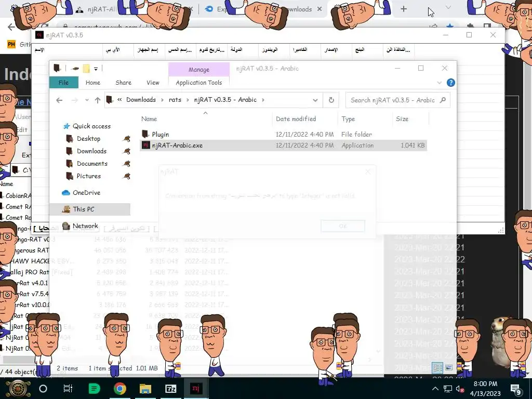Screen dimensions: 532x399
Task: Expand chevron after njRAT v0.3.5 - Arabic breadcrumb
Action: pyautogui.click(x=263, y=100)
